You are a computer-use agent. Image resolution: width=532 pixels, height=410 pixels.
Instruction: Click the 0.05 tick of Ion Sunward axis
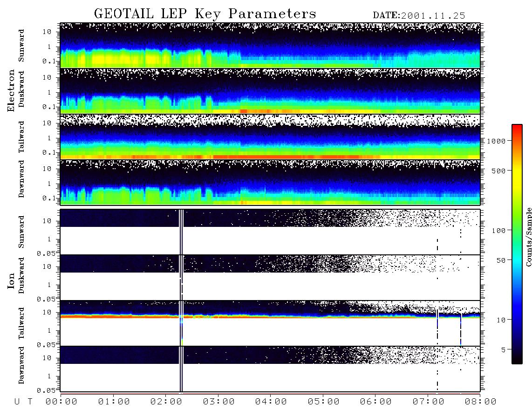pyautogui.click(x=46, y=253)
